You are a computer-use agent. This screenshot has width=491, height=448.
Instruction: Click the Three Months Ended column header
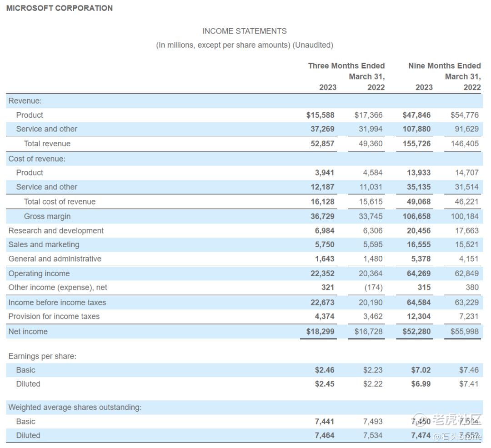coord(347,65)
